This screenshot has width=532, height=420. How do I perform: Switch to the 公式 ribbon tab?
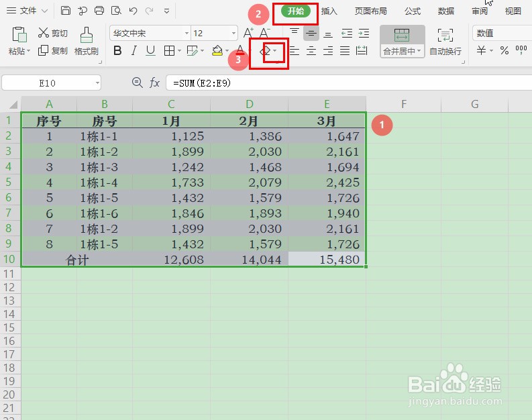pyautogui.click(x=413, y=11)
